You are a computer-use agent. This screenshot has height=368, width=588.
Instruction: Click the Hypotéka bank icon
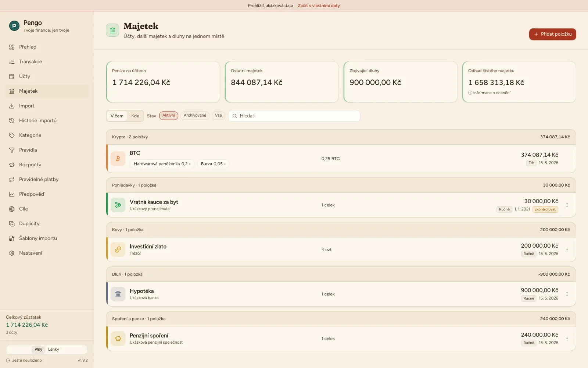point(118,294)
